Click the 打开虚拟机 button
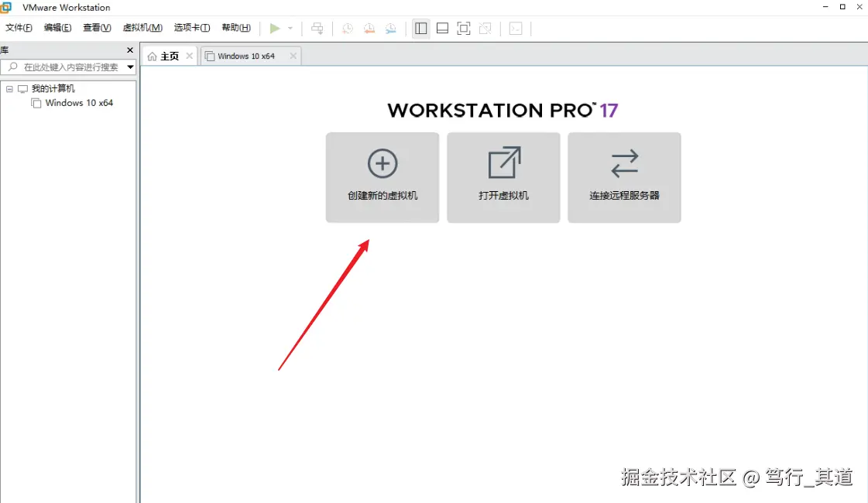 504,178
